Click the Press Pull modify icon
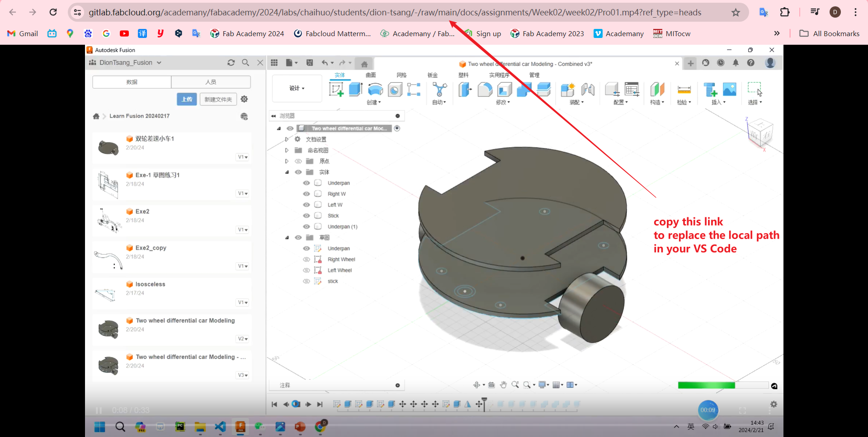 465,89
